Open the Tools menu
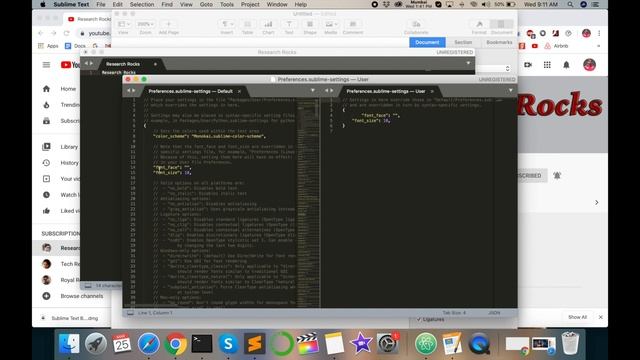Image resolution: width=640 pixels, height=360 pixels. click(227, 4)
